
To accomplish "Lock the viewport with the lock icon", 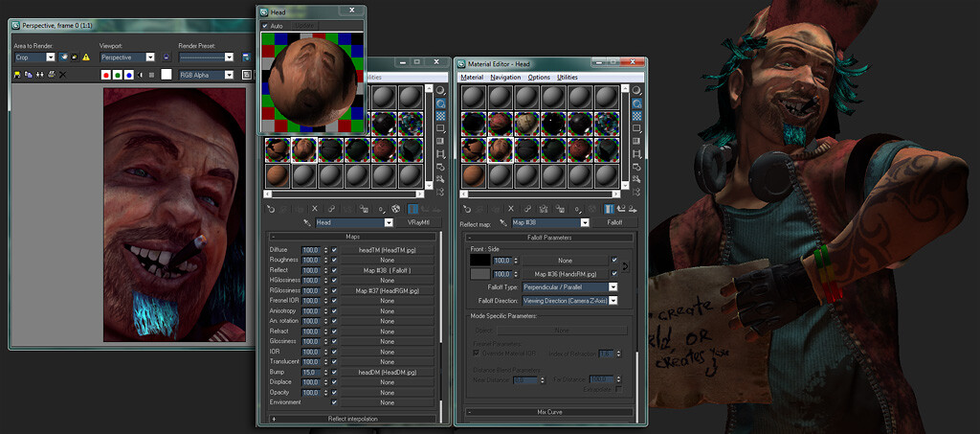I will point(167,57).
